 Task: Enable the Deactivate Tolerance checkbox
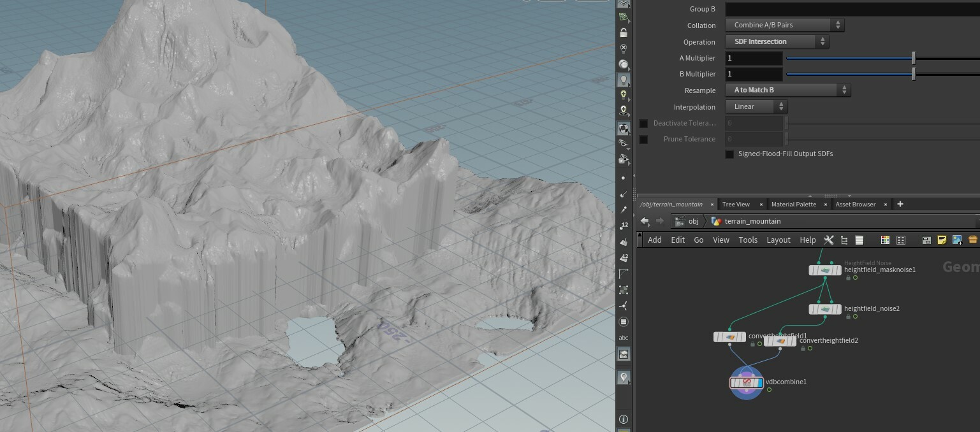[x=643, y=123]
